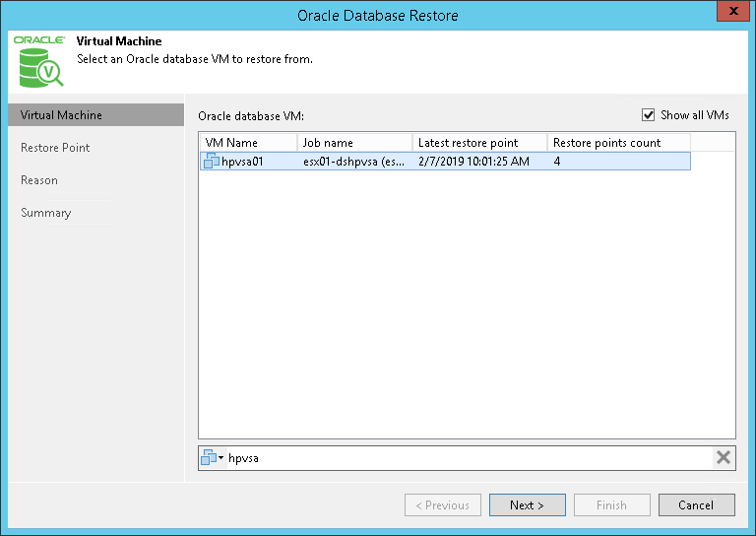
Task: Toggle the Show all VMs checkbox
Action: (x=648, y=115)
